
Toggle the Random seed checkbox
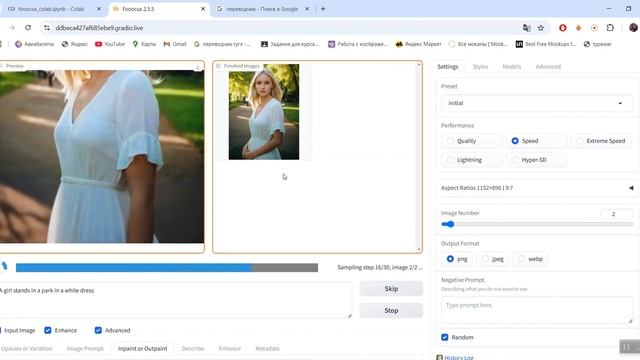pos(445,337)
